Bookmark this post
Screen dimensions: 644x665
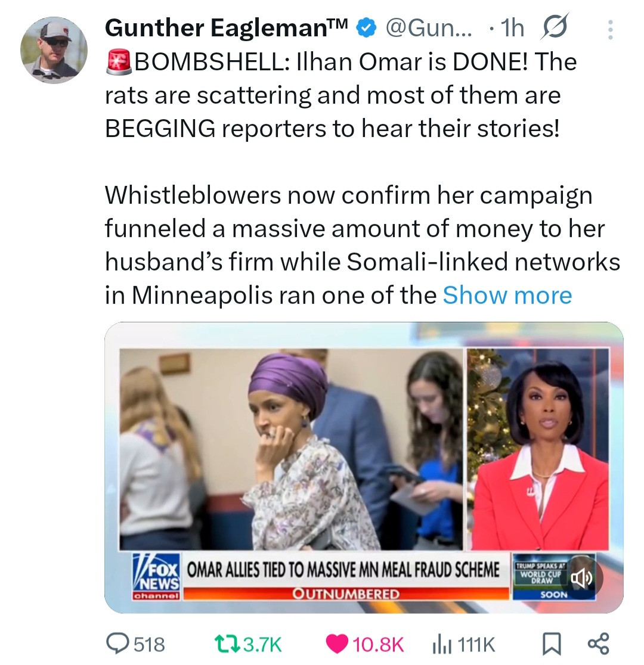point(552,644)
